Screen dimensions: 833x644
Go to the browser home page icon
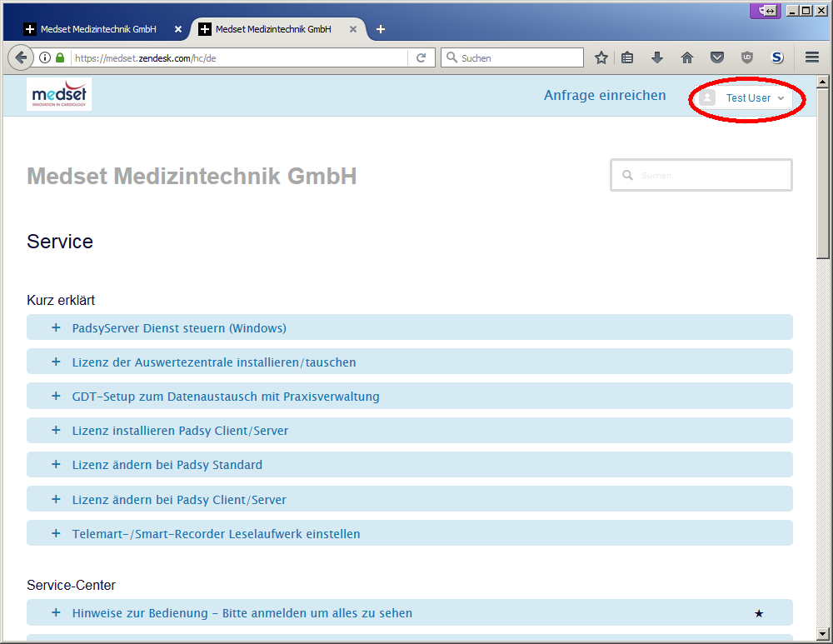[x=687, y=57]
